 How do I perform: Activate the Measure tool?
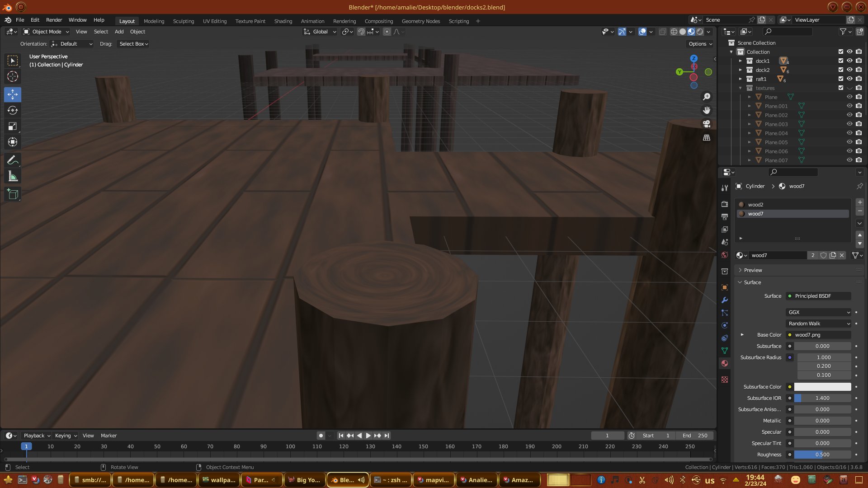click(13, 177)
